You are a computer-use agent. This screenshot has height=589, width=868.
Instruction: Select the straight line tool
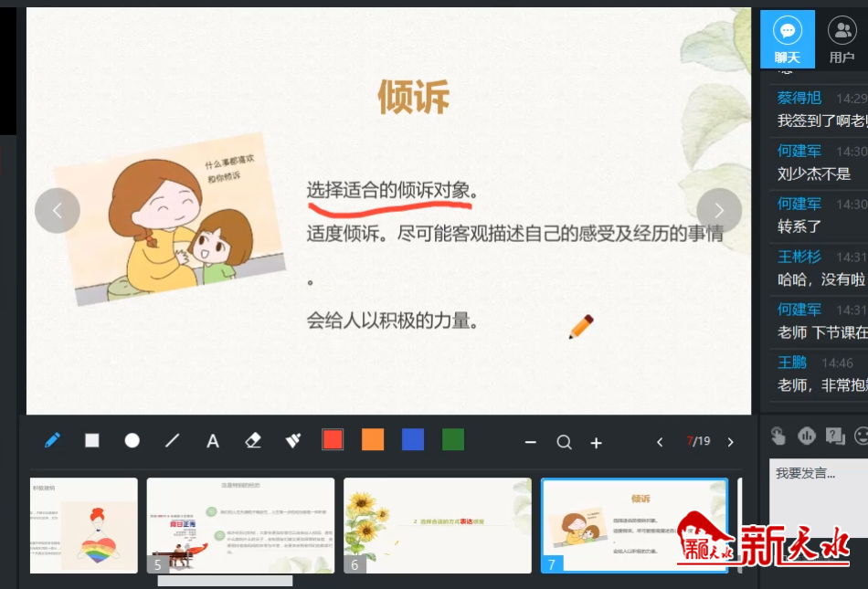173,440
